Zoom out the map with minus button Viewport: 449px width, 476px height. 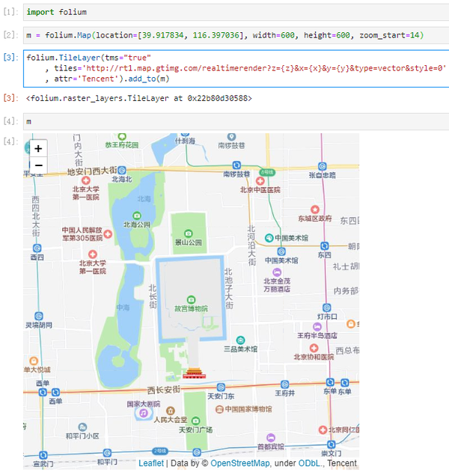(x=38, y=165)
